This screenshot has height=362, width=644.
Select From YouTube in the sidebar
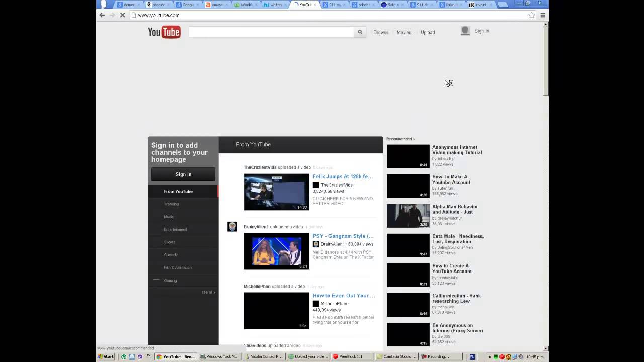point(183,191)
